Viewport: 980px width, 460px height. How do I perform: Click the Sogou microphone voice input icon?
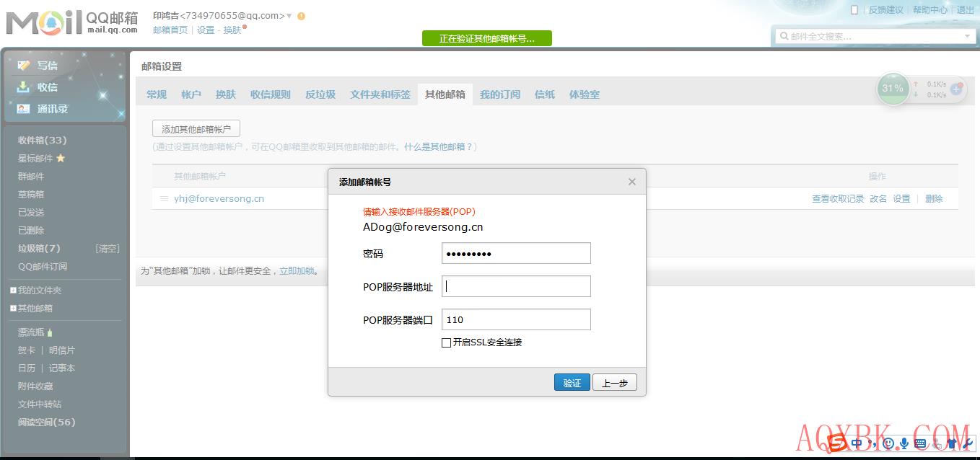pos(904,443)
